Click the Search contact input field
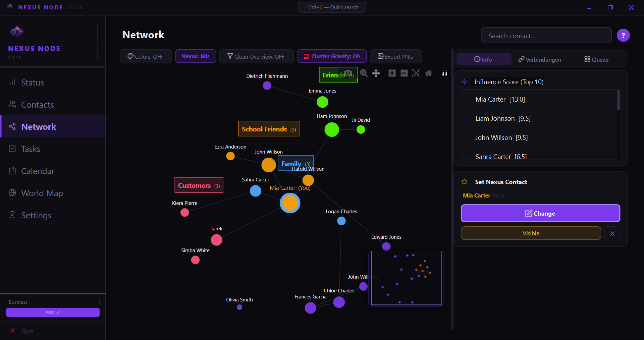The image size is (644, 340). pyautogui.click(x=546, y=36)
